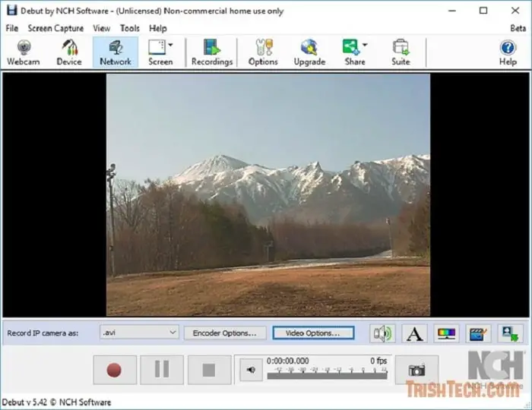Open Encoder Options

pos(225,333)
